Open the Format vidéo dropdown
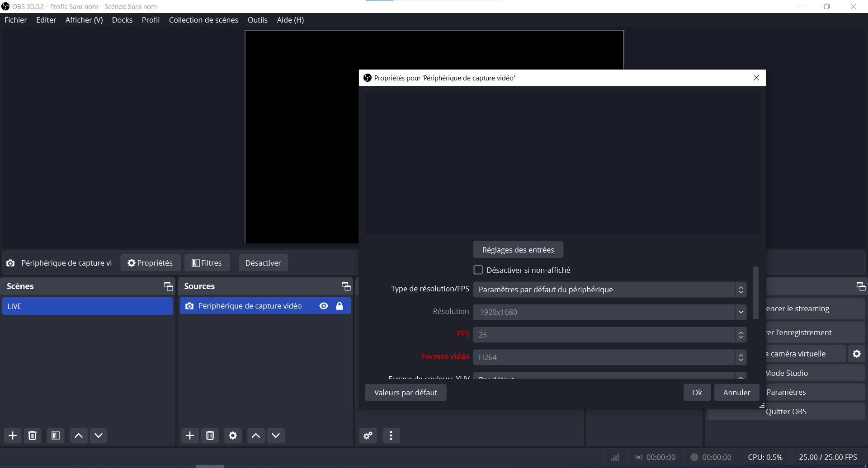 (x=609, y=357)
